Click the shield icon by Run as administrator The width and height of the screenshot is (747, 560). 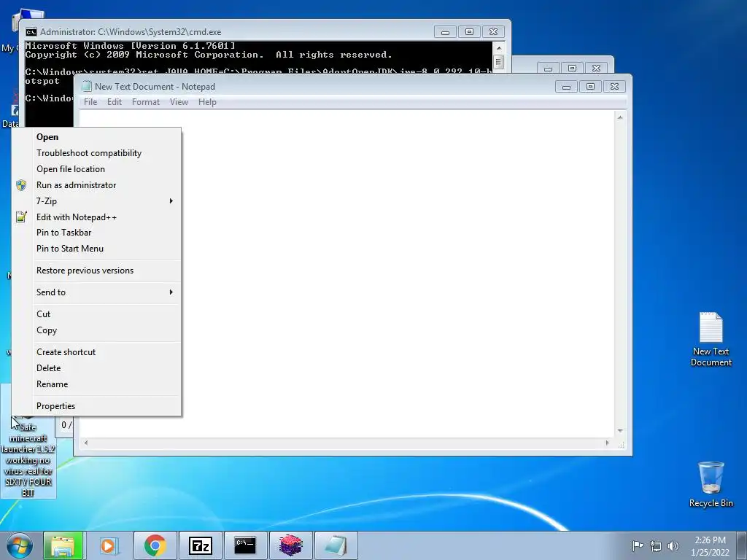tap(21, 185)
